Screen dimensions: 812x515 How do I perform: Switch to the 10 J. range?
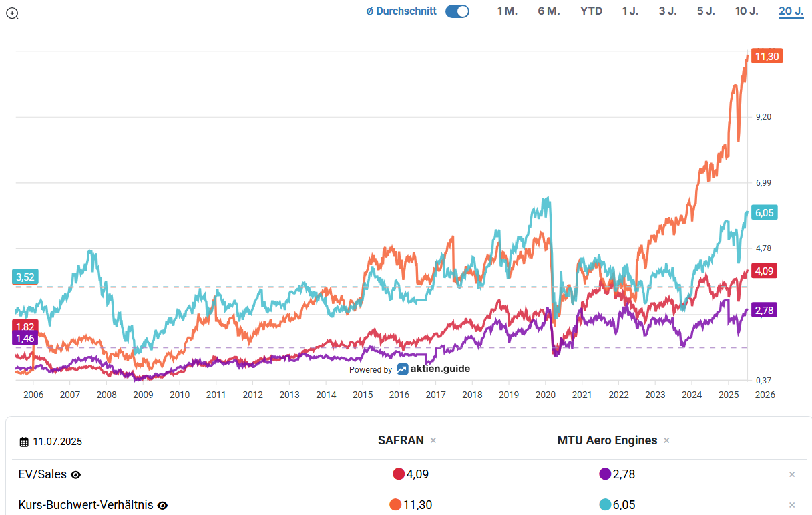pos(747,11)
